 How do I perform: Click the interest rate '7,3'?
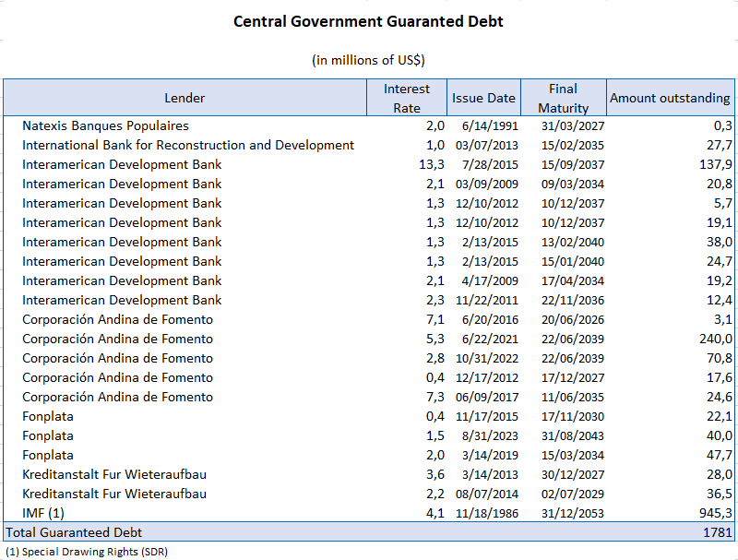435,396
